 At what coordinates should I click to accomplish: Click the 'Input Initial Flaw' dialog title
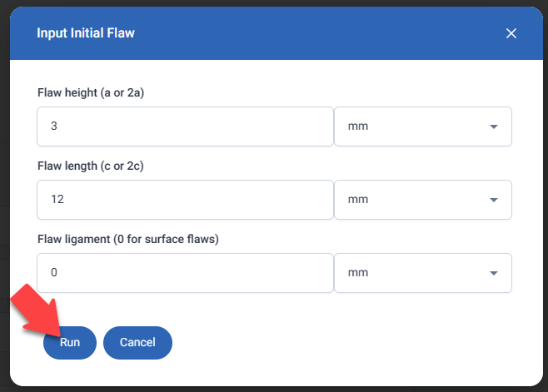86,33
